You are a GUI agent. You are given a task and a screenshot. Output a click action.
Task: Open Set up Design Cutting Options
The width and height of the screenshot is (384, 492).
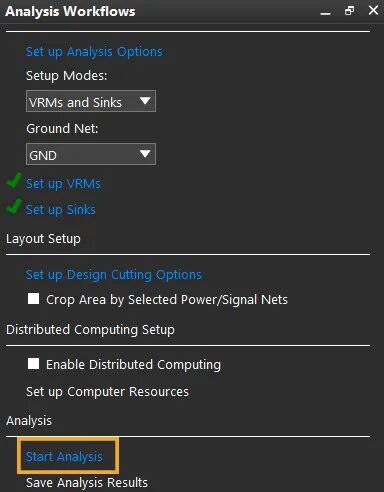pyautogui.click(x=114, y=275)
